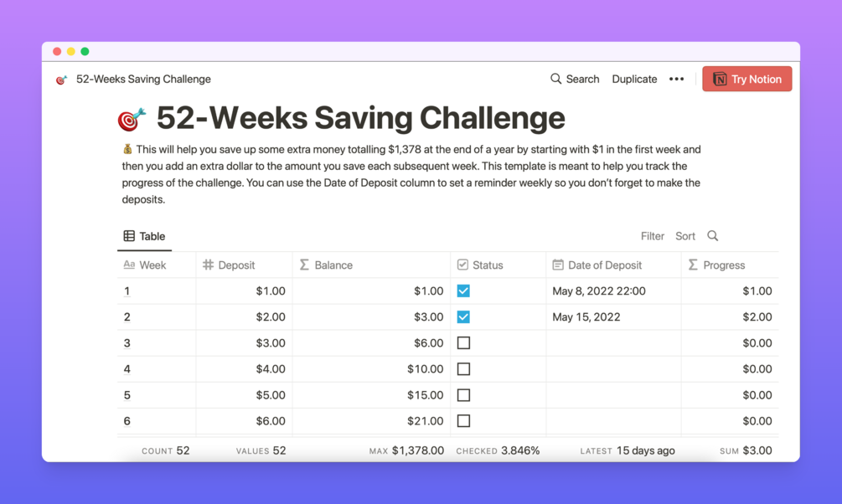Open the week 1 row page
842x504 pixels.
(127, 291)
